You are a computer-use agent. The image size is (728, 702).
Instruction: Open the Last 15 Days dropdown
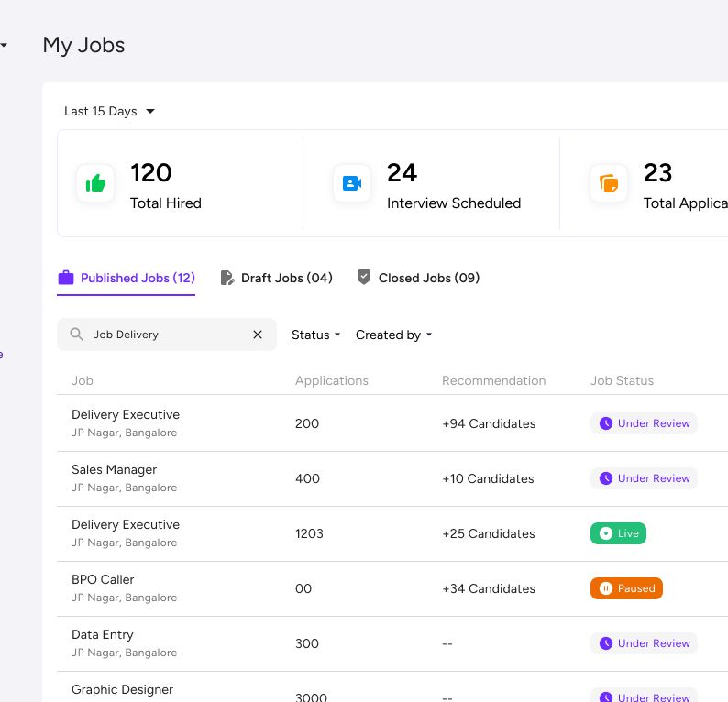109,112
